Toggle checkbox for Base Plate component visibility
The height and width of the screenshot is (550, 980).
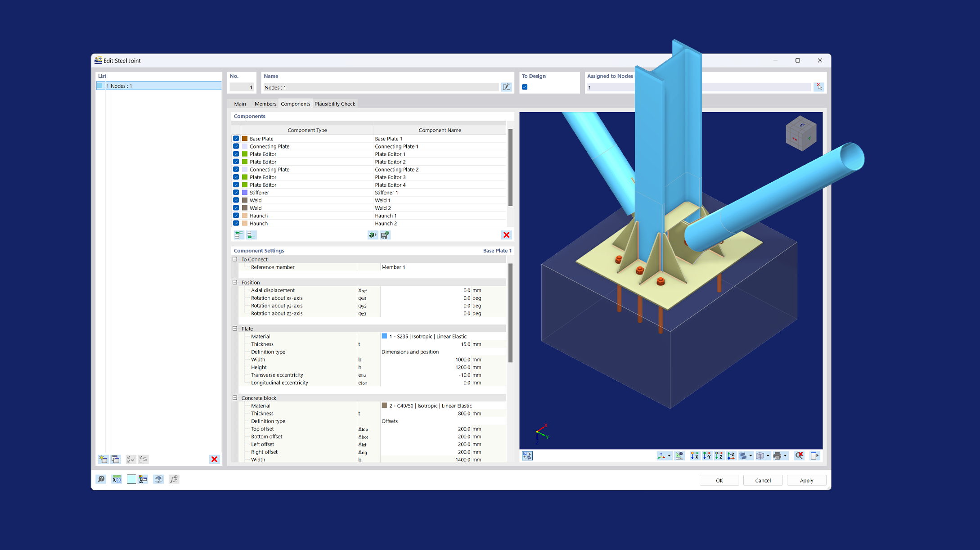[x=236, y=139]
